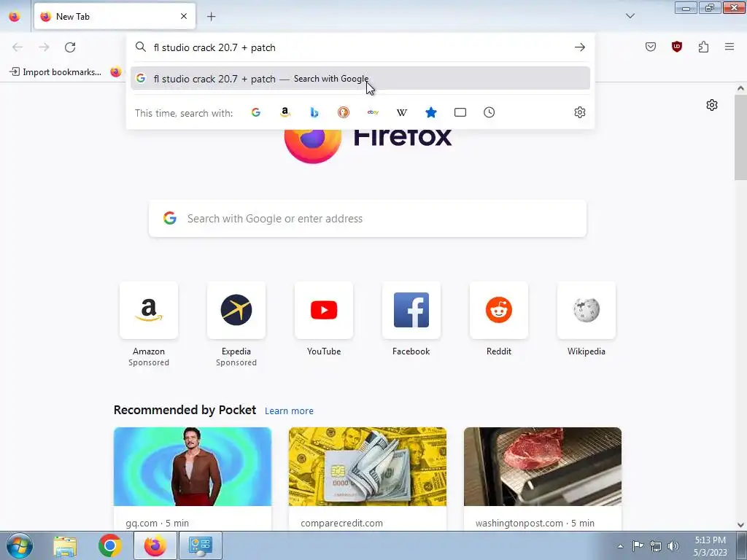Open the volume speaker tray icon

coord(673,546)
